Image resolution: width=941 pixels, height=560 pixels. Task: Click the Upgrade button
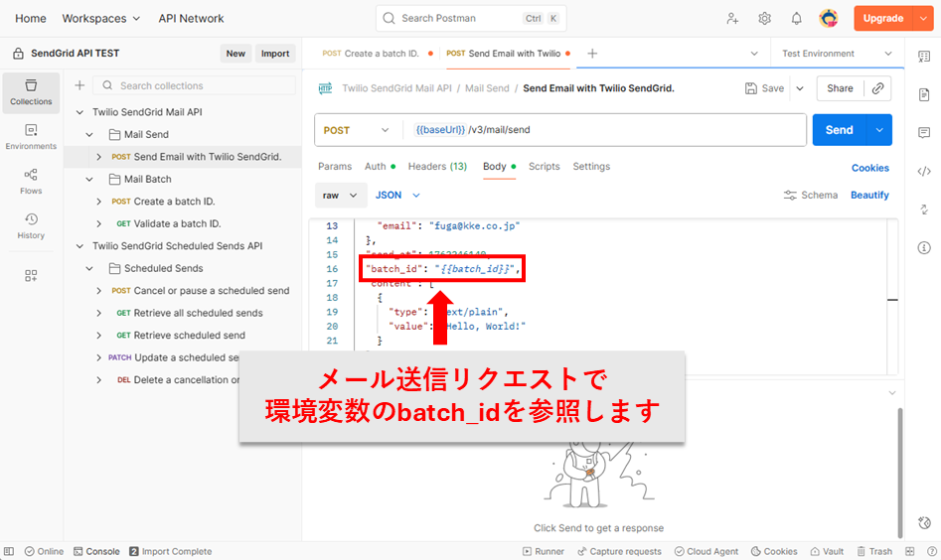coord(882,19)
